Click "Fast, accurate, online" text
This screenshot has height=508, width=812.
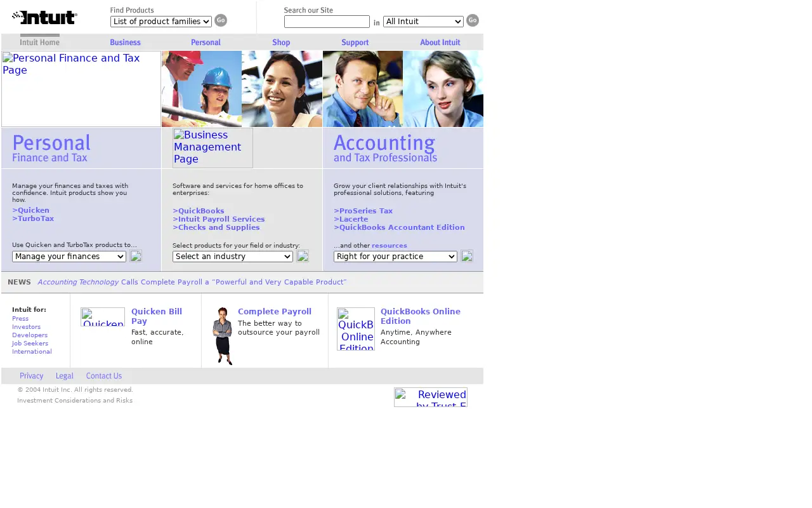[x=157, y=337]
